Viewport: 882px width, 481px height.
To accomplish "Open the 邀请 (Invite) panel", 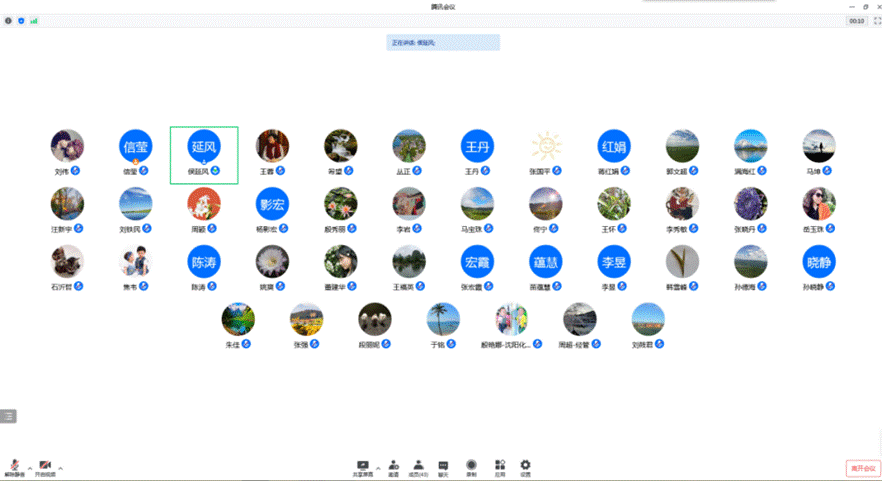I will point(394,466).
